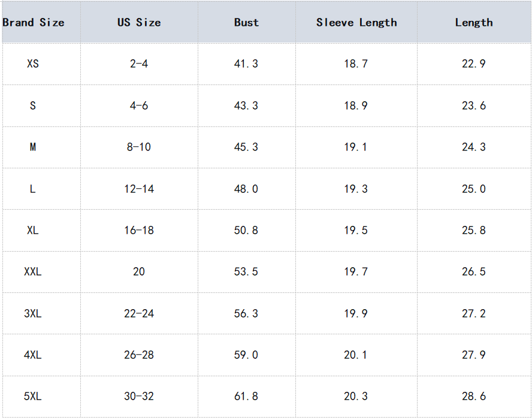The image size is (532, 420).
Task: Click the bust value 45.3
Action: pos(246,147)
